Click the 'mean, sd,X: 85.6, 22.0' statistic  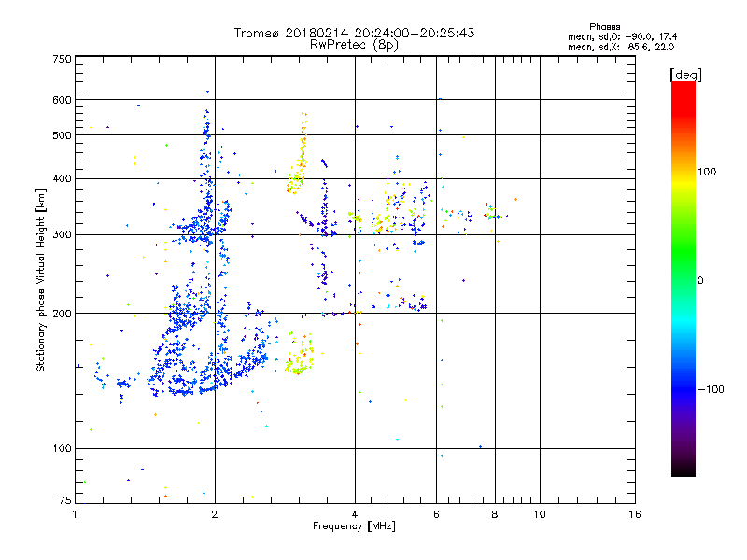621,47
